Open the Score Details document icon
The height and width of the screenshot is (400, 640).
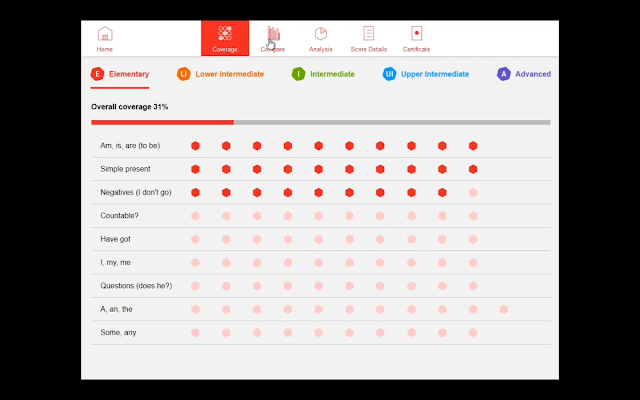pyautogui.click(x=369, y=34)
